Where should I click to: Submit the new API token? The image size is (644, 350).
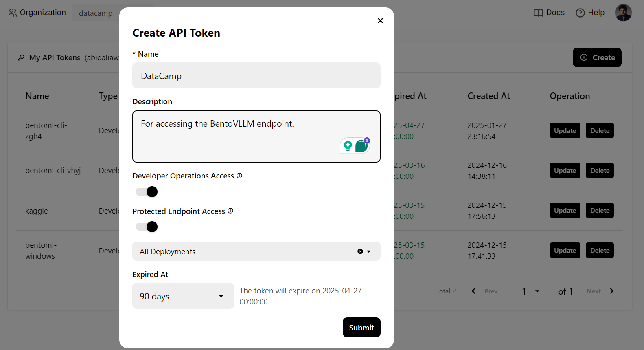click(361, 327)
